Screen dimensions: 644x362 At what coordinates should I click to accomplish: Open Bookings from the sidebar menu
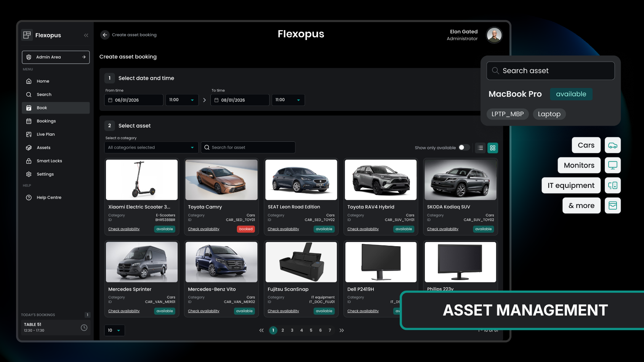coord(46,121)
